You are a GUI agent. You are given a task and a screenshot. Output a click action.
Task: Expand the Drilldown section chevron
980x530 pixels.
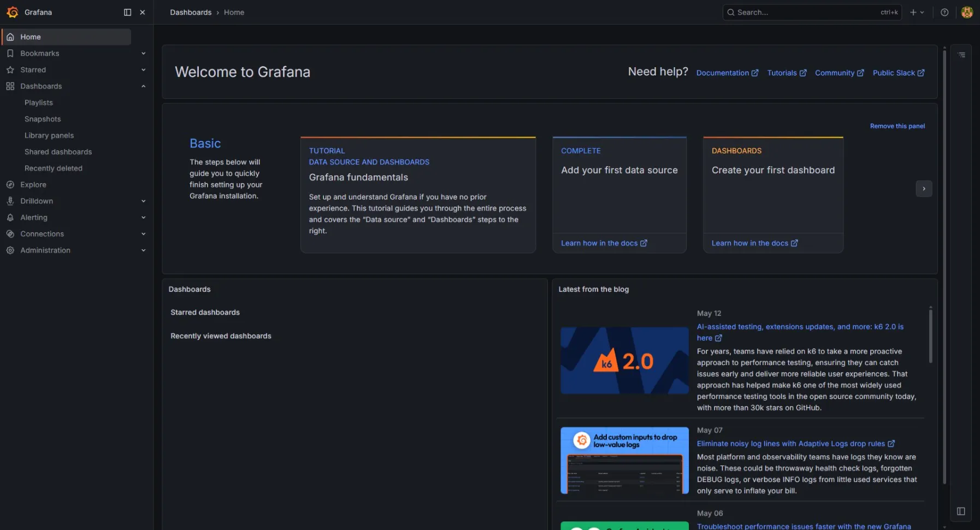(x=144, y=201)
